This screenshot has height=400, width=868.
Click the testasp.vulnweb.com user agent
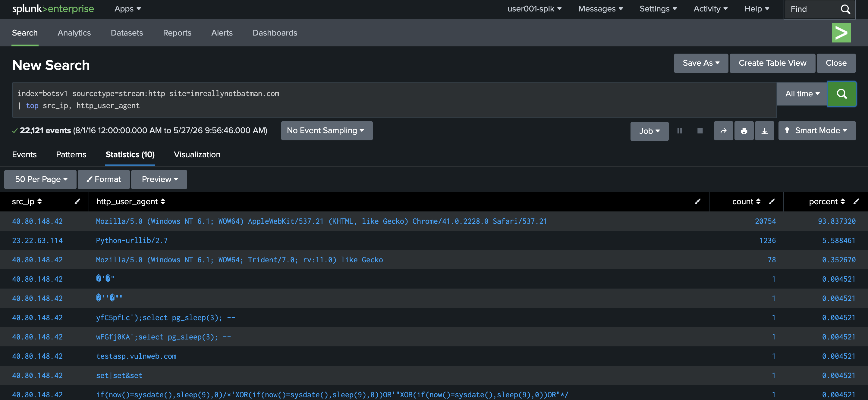click(x=136, y=356)
